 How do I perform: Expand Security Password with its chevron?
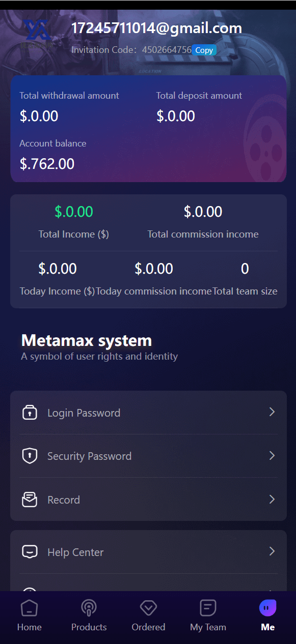[x=272, y=455]
